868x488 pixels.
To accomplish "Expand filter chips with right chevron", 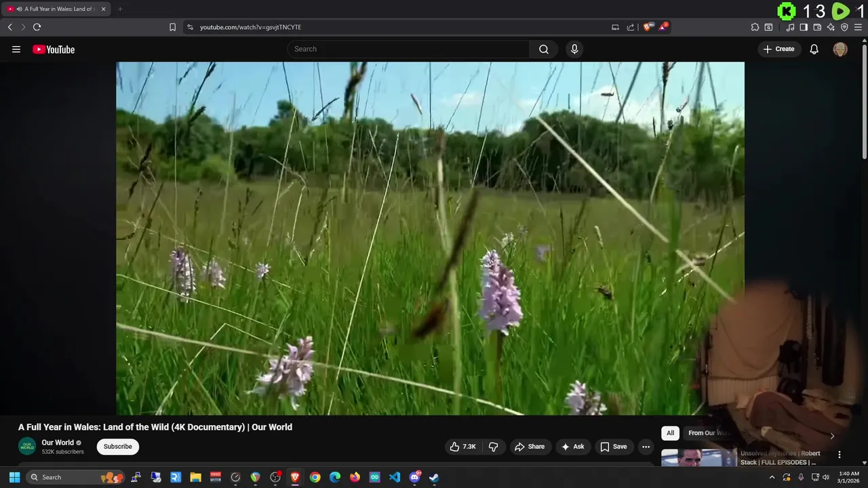I will click(832, 436).
